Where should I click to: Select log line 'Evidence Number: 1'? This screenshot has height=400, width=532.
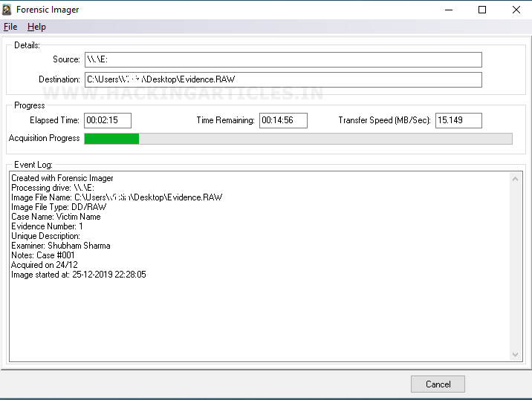pos(47,226)
